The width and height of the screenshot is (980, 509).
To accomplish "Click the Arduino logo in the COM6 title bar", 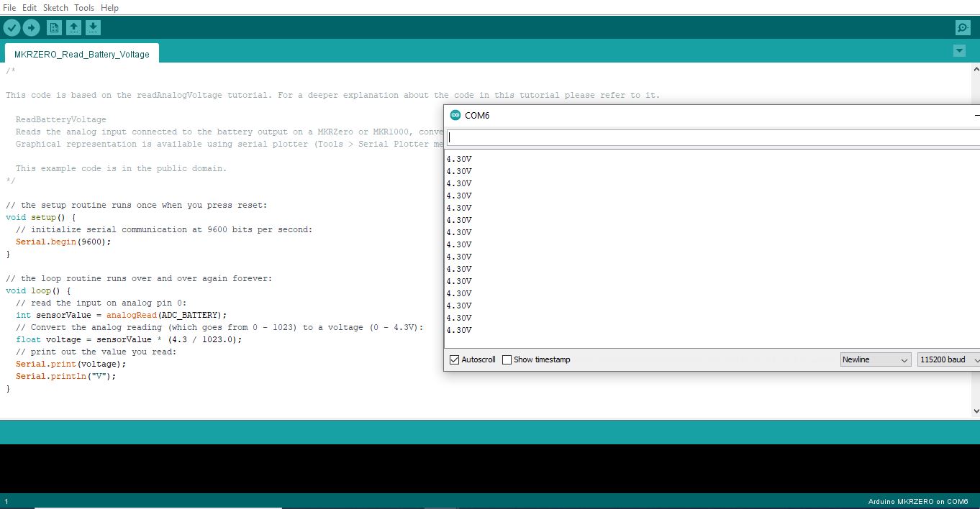I will (x=455, y=114).
